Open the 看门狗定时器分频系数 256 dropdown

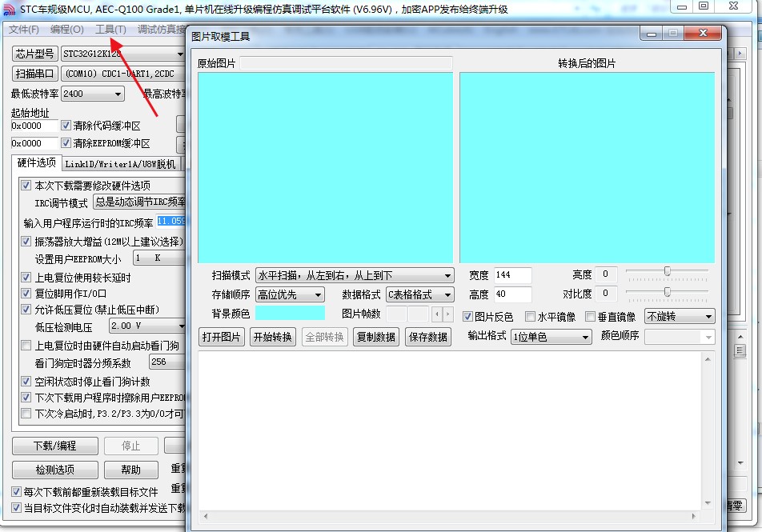(167, 362)
